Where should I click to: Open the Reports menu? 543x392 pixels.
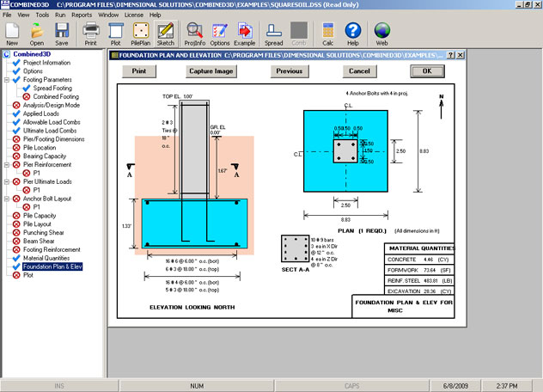tap(82, 15)
